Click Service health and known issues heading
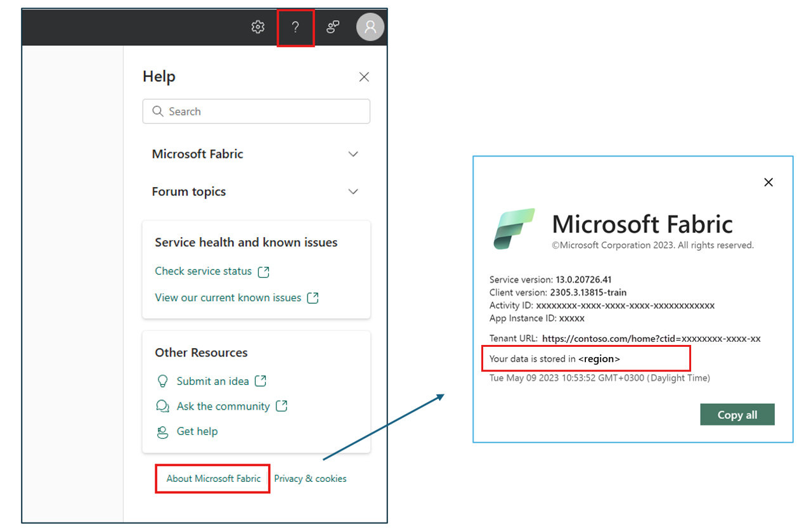The width and height of the screenshot is (804, 532). coord(246,242)
